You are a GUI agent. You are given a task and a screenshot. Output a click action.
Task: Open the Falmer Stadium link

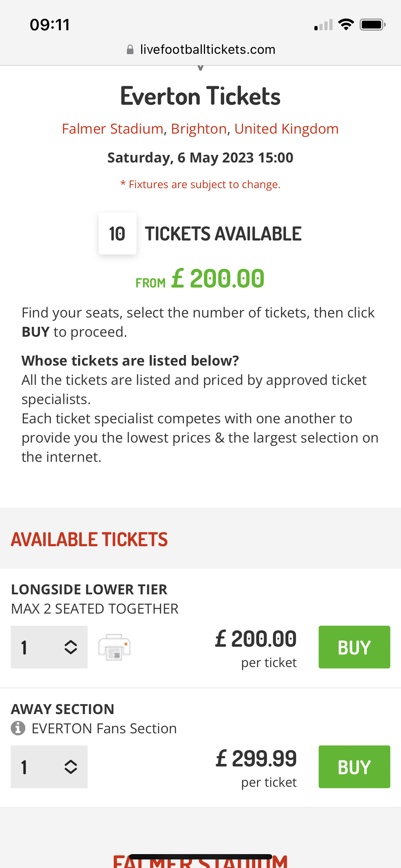113,129
